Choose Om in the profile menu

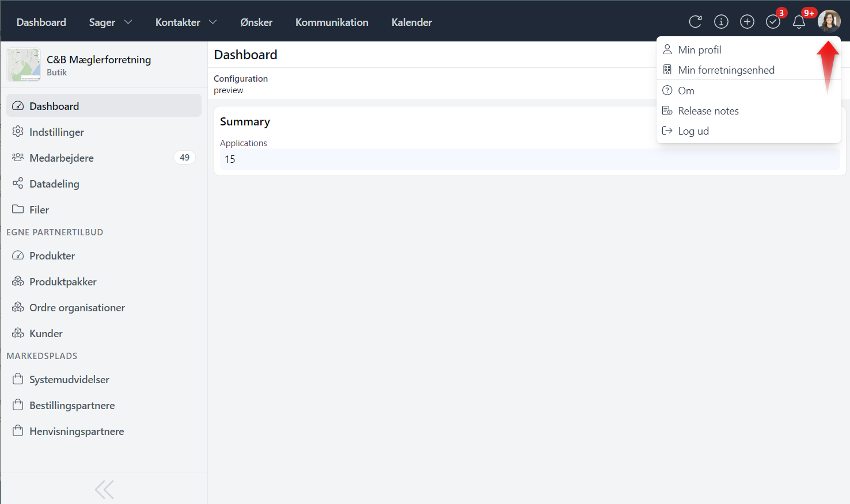(x=748, y=90)
